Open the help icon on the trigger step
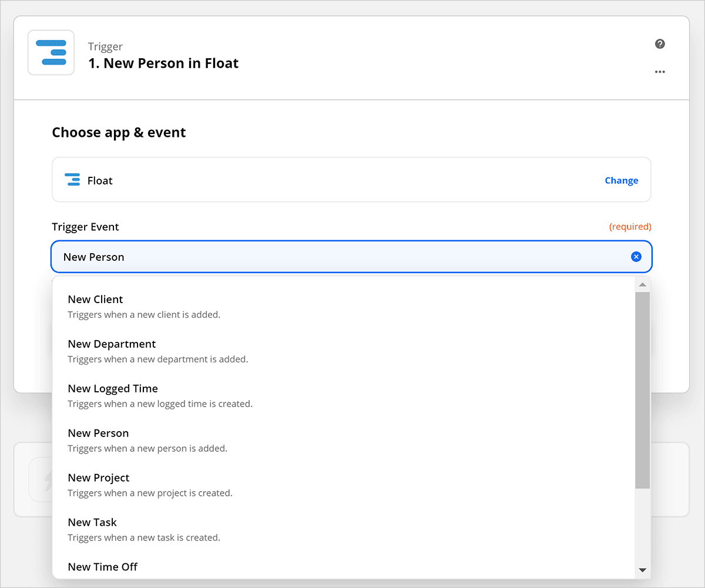Viewport: 705px width, 588px height. point(660,43)
